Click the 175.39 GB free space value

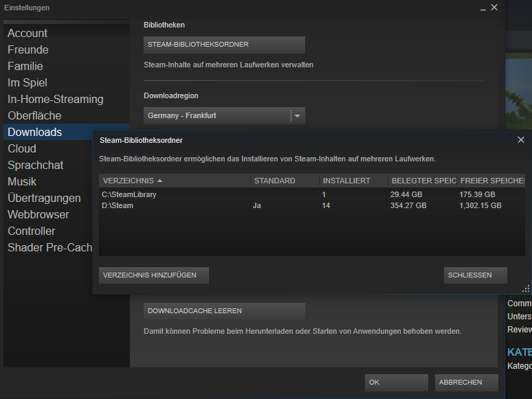coord(477,194)
